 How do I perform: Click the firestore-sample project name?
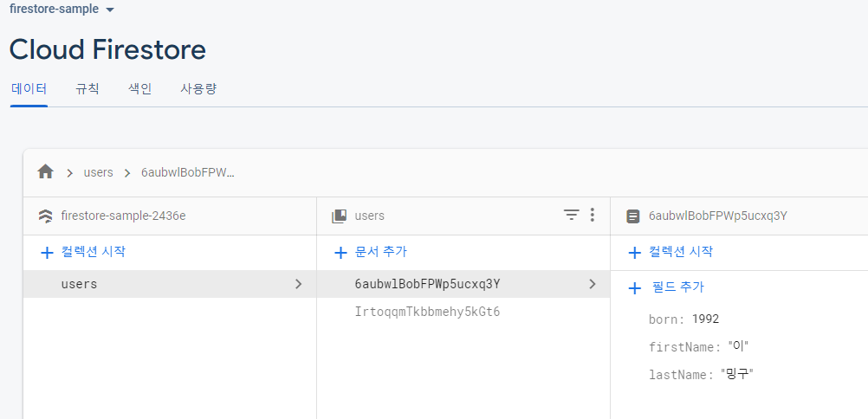point(55,10)
